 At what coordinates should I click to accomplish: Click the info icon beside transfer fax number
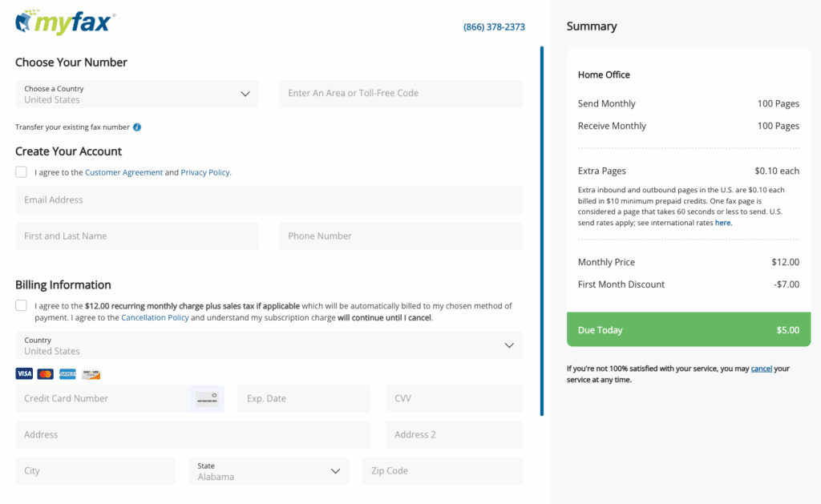point(137,127)
